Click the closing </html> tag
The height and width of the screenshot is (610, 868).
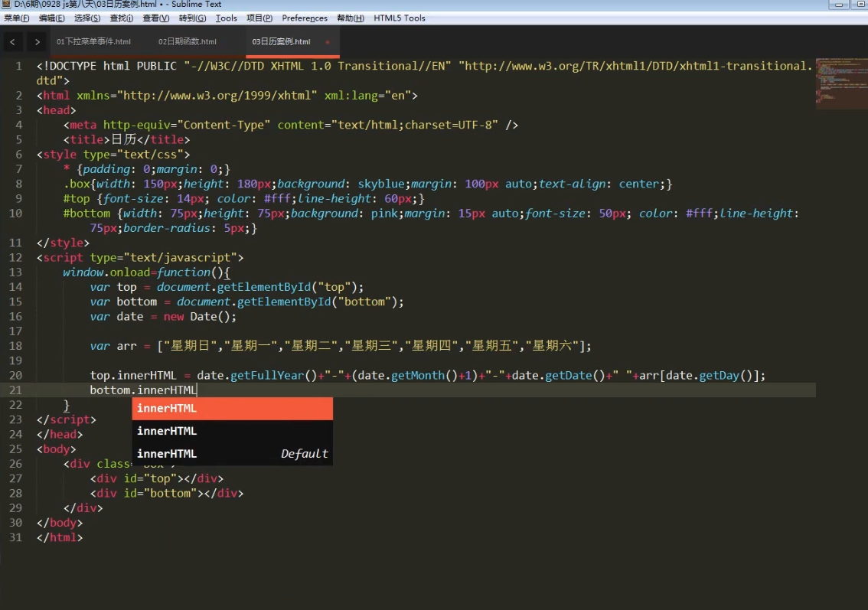click(60, 537)
